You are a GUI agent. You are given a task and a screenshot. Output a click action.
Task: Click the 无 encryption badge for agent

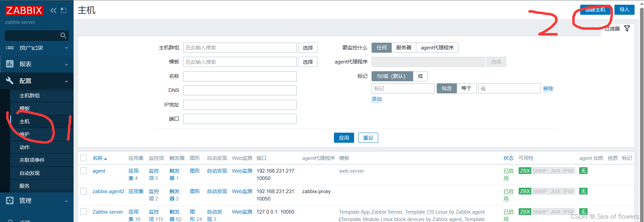(584, 171)
